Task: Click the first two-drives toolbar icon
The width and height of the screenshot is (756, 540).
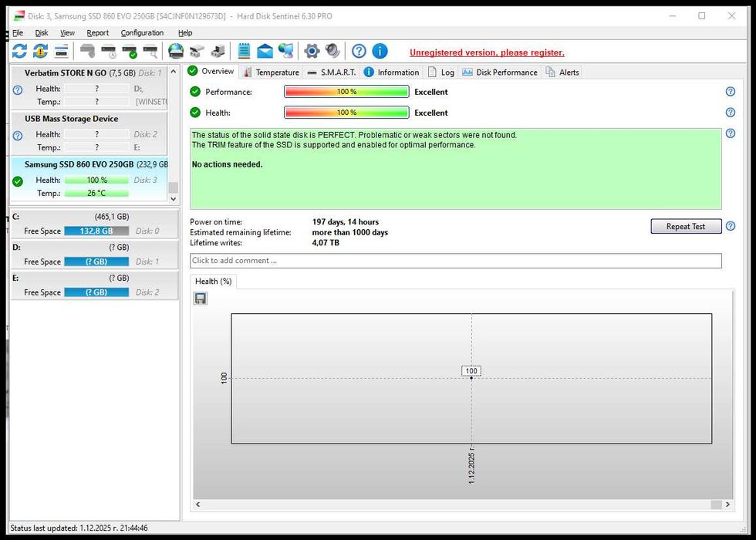Action: pos(197,51)
